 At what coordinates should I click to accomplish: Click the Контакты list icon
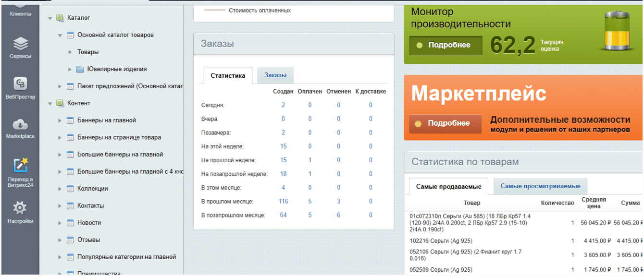(x=70, y=206)
